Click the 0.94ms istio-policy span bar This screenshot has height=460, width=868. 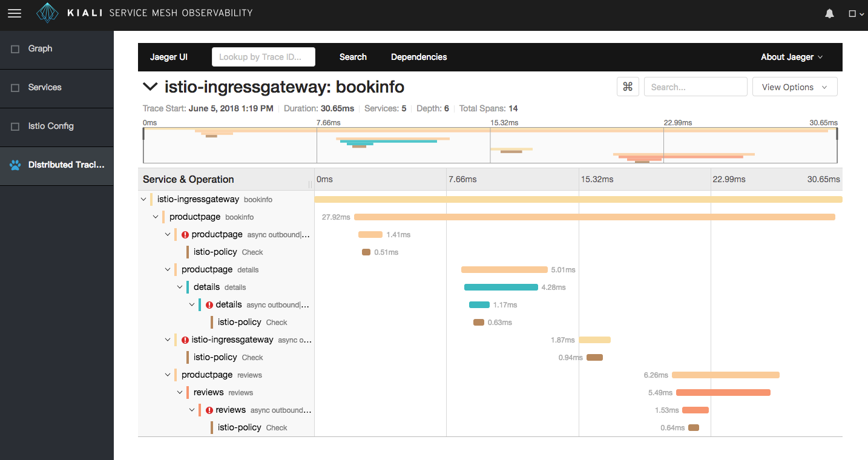595,357
